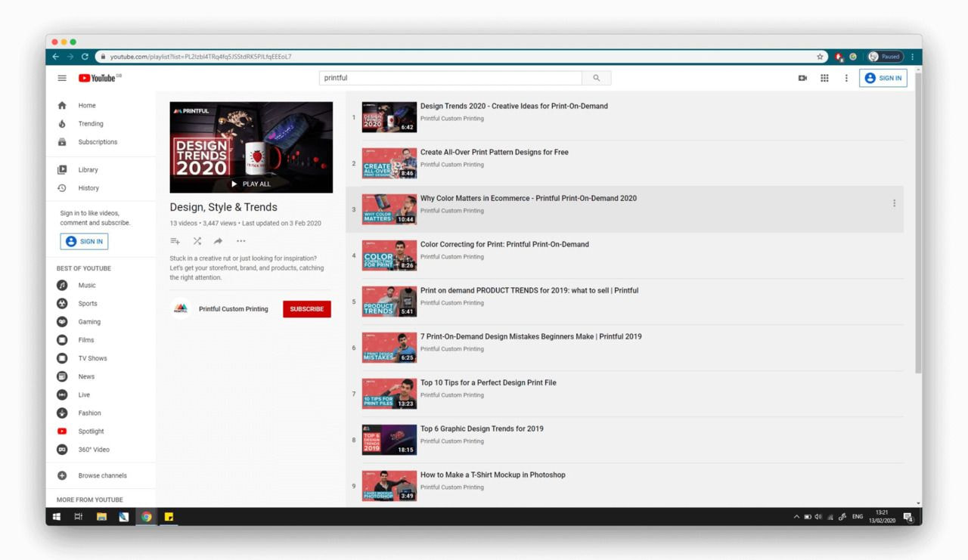Viewport: 968px width, 560px height.
Task: Click the Chrome icon on the taskbar
Action: [x=147, y=517]
